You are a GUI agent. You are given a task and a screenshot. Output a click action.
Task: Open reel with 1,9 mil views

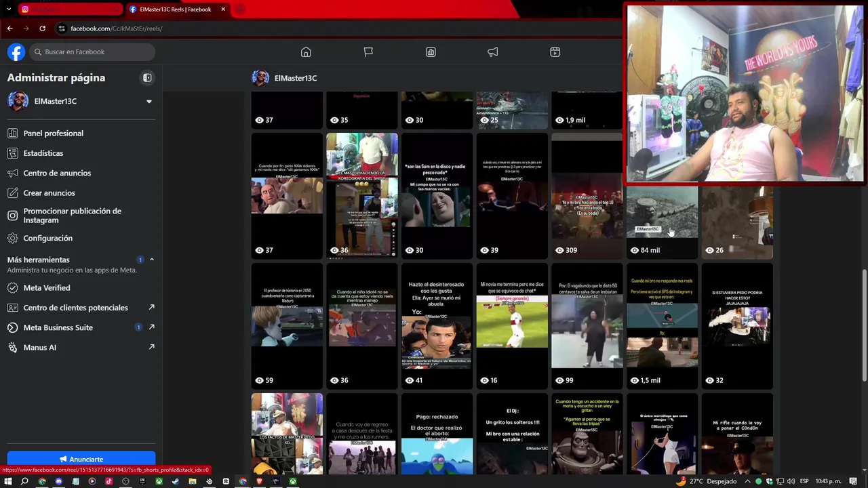click(x=587, y=110)
